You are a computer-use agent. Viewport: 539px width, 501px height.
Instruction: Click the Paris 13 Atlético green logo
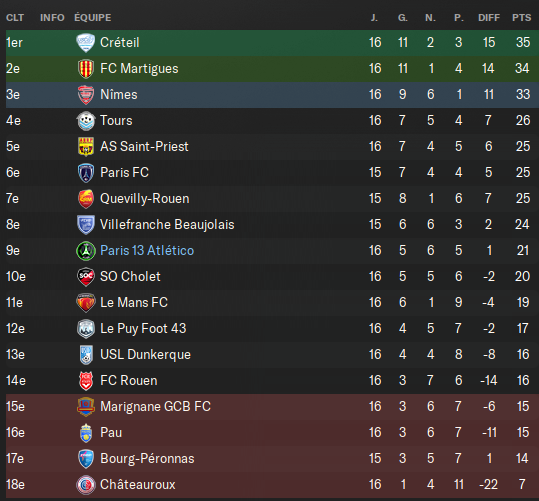(x=86, y=251)
